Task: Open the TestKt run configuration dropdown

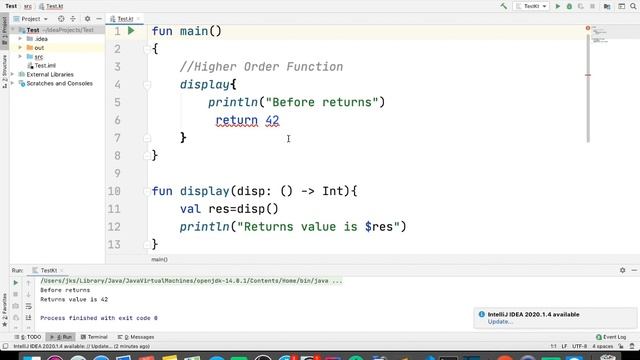Action: click(x=531, y=6)
